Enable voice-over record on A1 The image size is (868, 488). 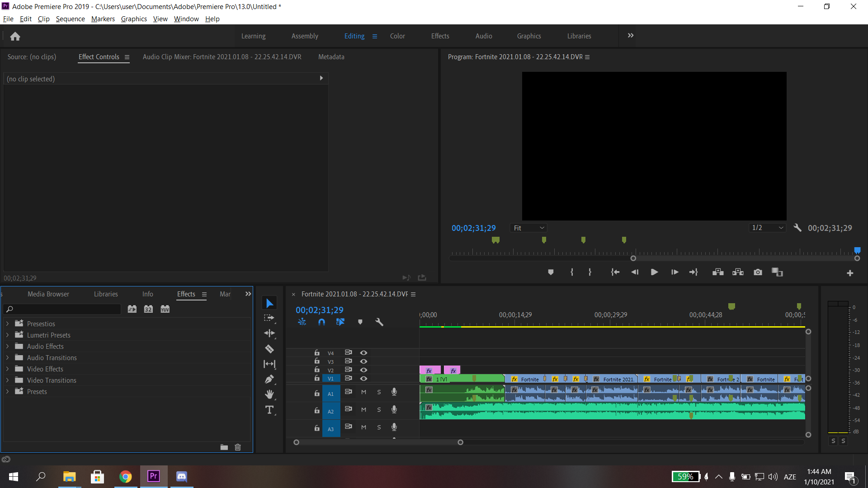[394, 392]
